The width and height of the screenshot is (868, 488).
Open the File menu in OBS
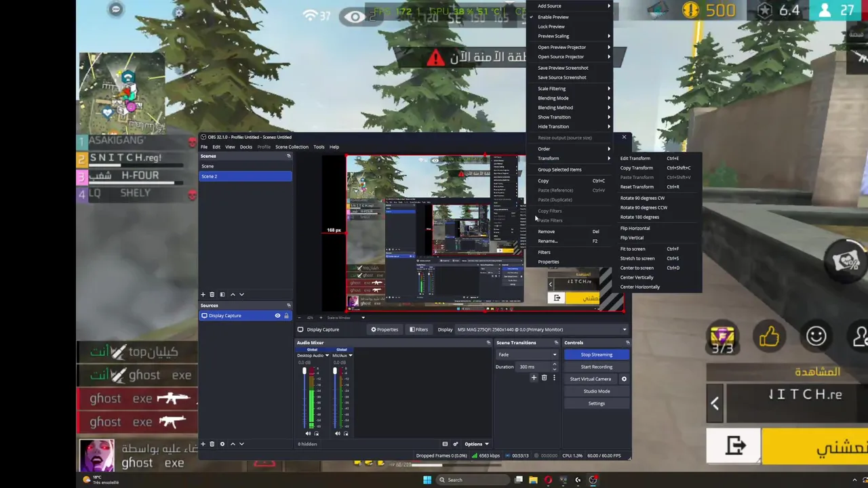[203, 146]
